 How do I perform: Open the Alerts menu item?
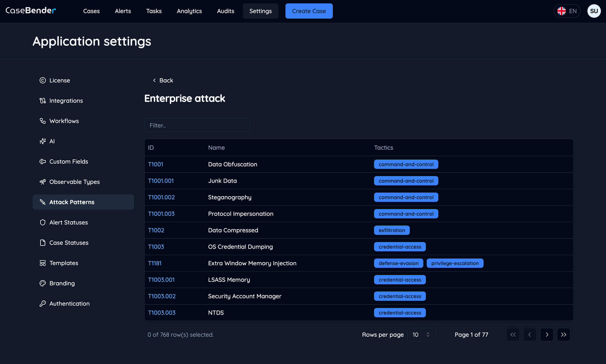click(123, 11)
